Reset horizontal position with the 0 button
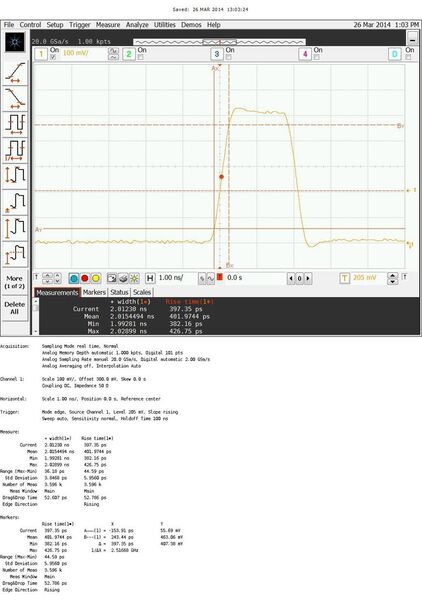 click(300, 279)
